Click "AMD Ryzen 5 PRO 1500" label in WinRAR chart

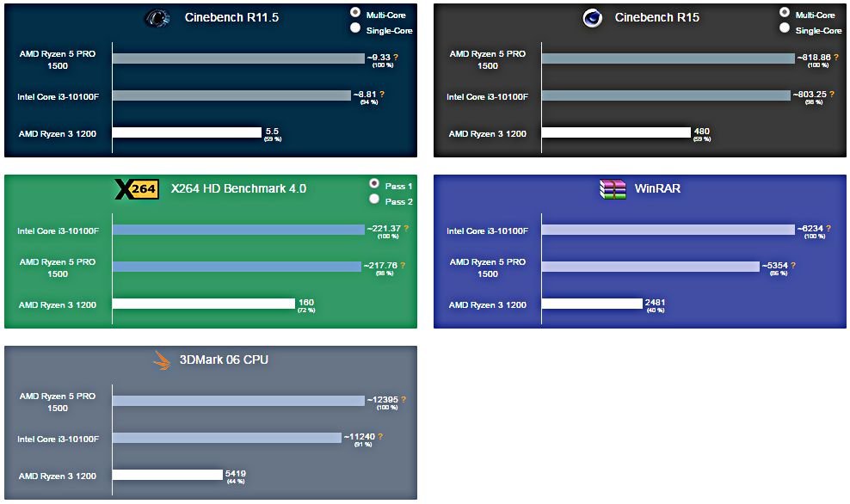point(487,267)
